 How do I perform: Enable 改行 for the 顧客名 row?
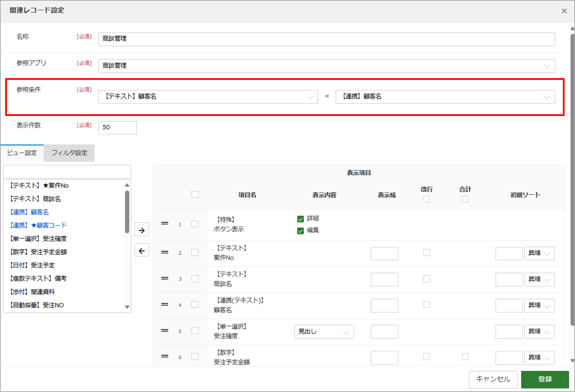(427, 305)
